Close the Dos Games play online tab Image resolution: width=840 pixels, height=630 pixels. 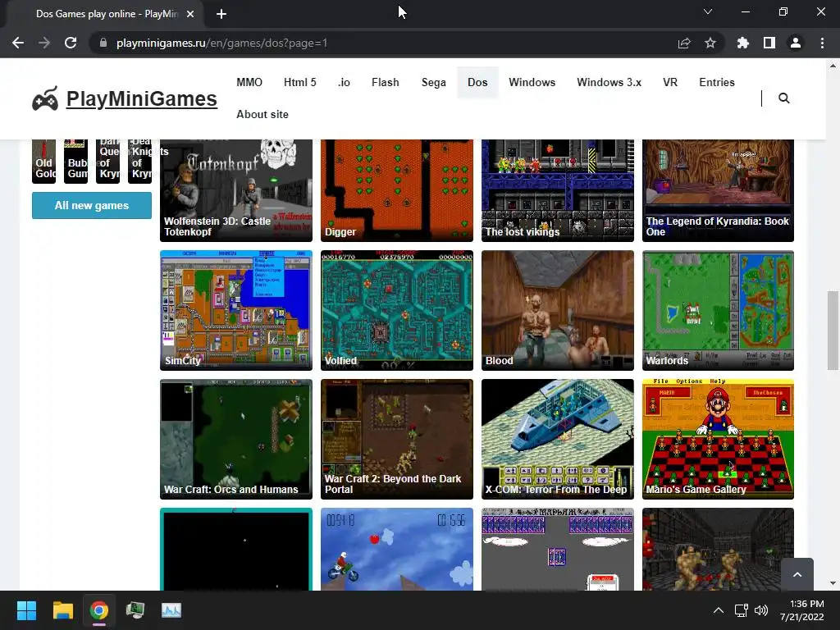[x=190, y=14]
